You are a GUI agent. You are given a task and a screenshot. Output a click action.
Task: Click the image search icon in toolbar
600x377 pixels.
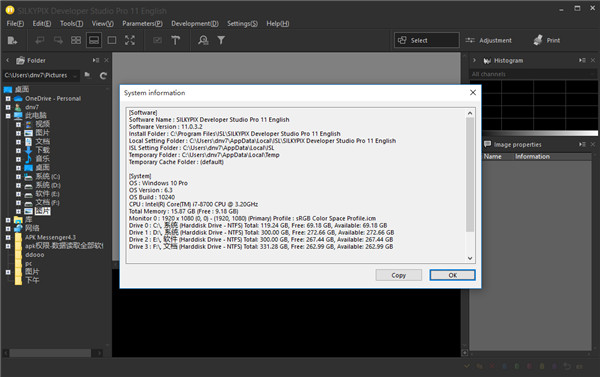(x=203, y=40)
